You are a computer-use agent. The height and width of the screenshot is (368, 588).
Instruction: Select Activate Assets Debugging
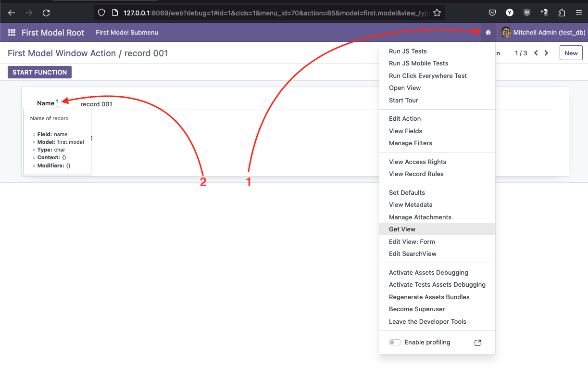pyautogui.click(x=428, y=272)
